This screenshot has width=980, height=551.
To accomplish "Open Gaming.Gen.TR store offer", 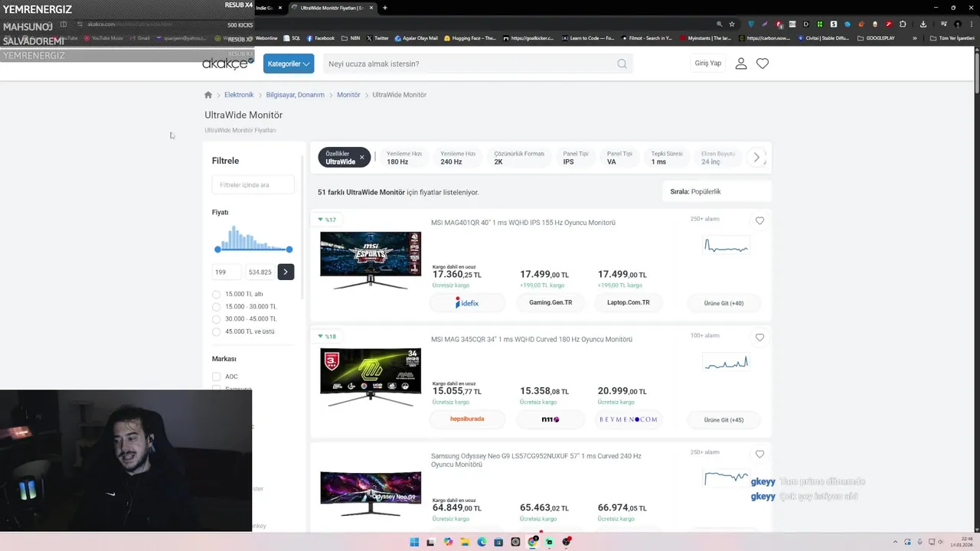I will point(550,302).
